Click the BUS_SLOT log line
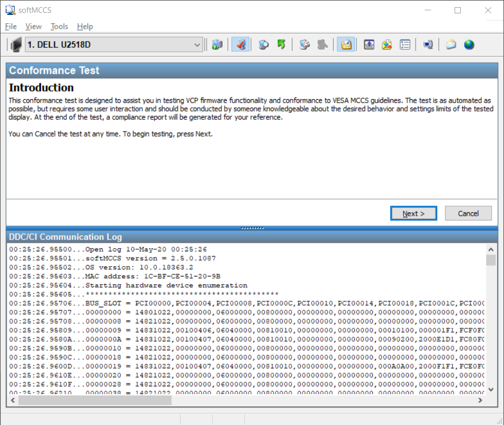Viewport: 504px width, 425px height. [x=246, y=303]
